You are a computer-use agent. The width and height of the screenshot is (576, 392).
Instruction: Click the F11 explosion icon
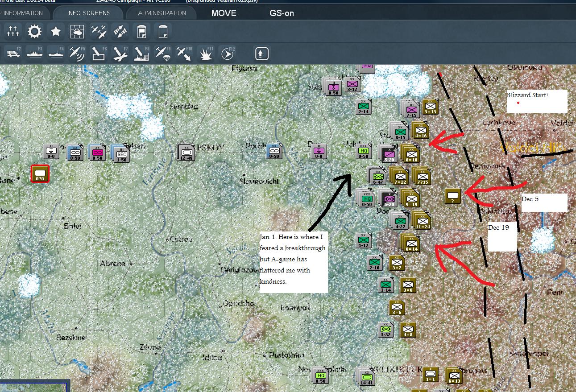(206, 54)
